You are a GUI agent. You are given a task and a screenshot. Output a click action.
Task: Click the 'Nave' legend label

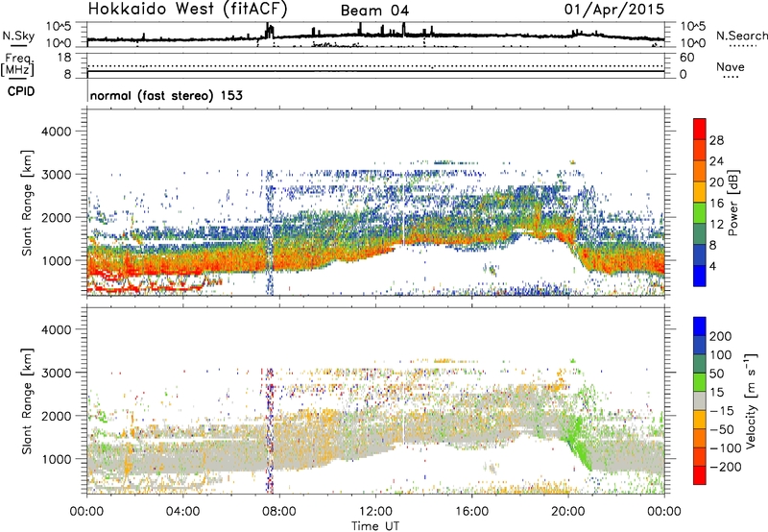coord(731,67)
